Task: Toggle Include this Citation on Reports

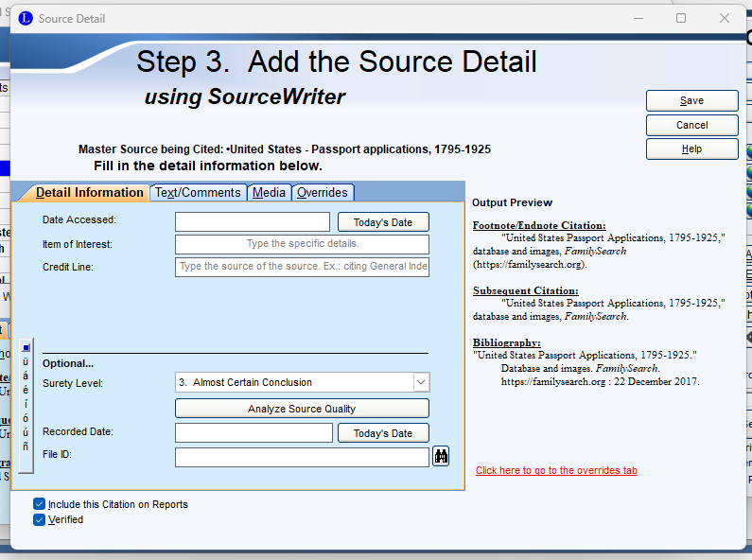Action: click(x=40, y=504)
